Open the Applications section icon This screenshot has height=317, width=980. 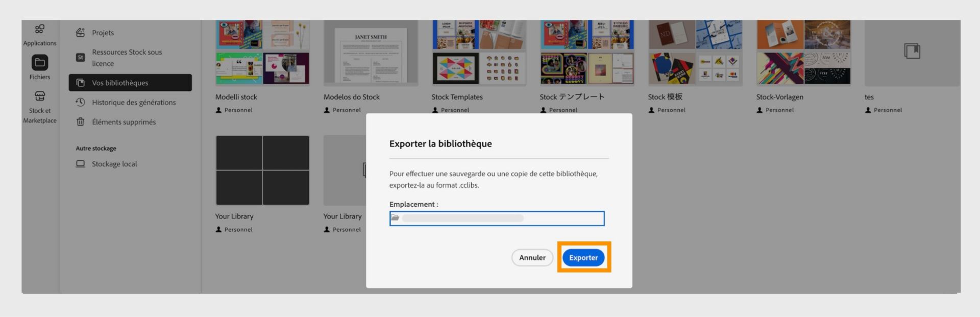coord(40,29)
